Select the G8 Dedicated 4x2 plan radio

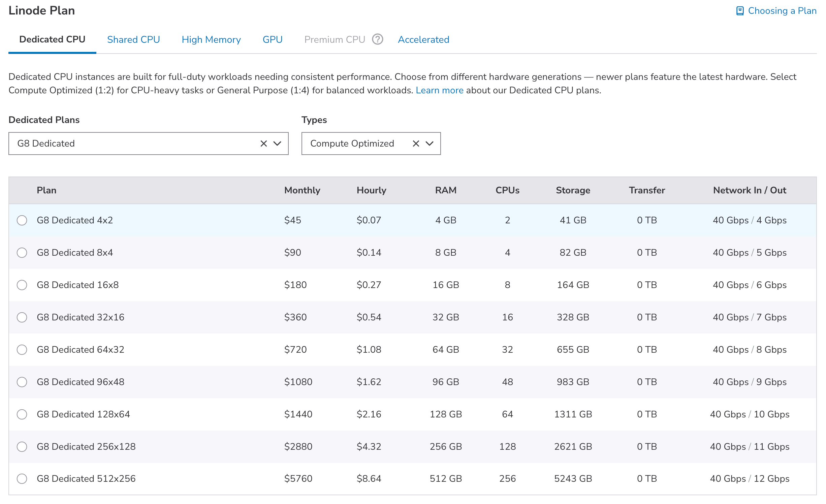coord(22,220)
